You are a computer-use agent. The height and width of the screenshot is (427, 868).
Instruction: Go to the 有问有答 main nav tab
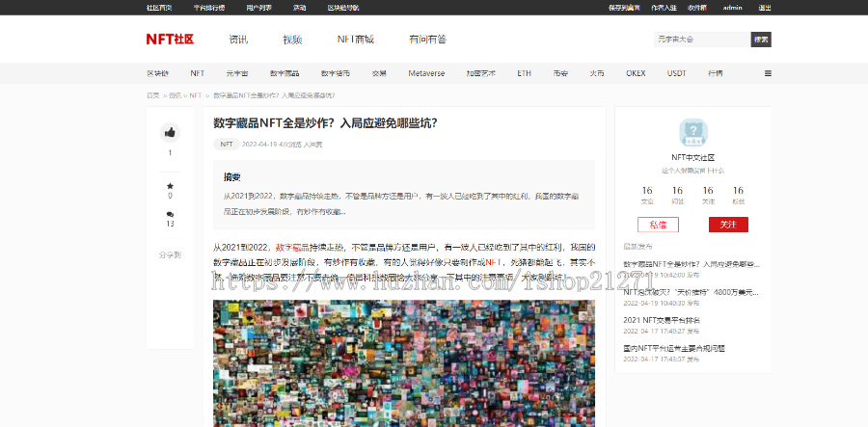point(427,40)
